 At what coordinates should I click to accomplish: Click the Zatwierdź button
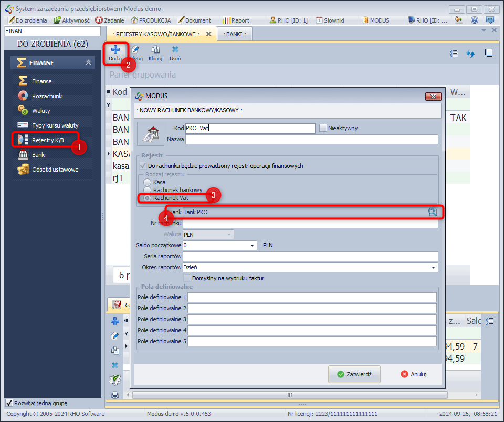point(354,374)
